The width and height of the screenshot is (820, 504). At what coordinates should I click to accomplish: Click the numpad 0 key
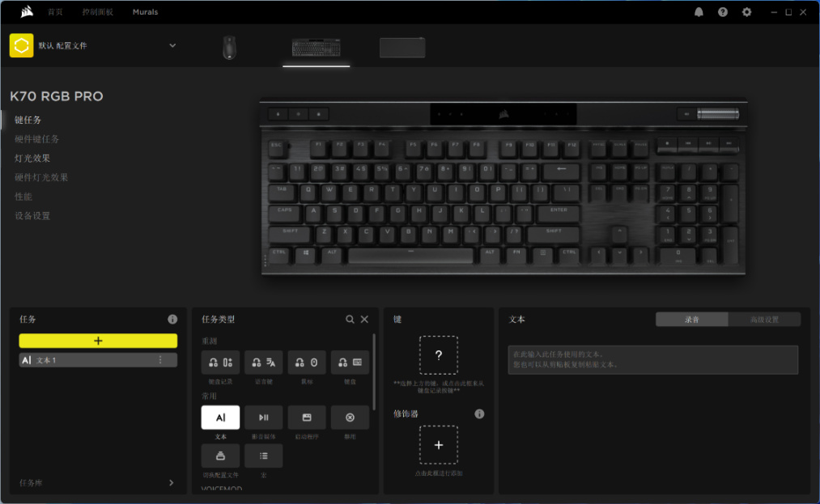(x=678, y=255)
